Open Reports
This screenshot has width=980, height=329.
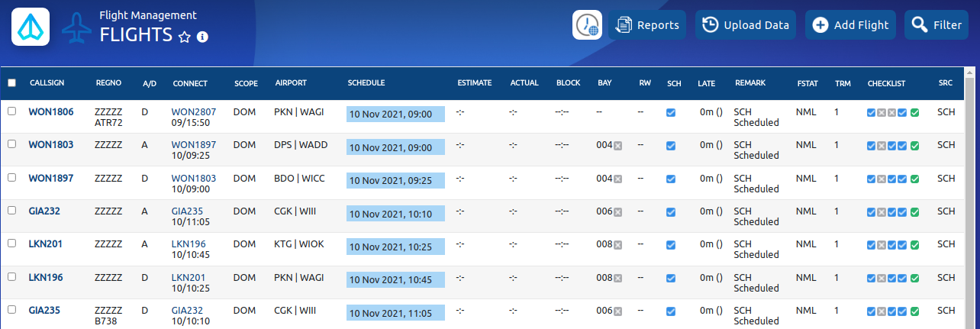(x=647, y=25)
